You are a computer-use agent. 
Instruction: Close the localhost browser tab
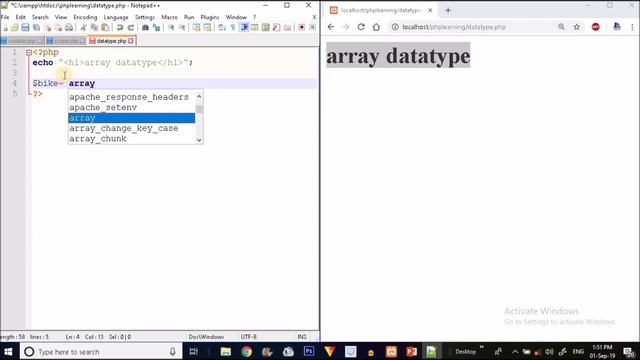(x=430, y=10)
